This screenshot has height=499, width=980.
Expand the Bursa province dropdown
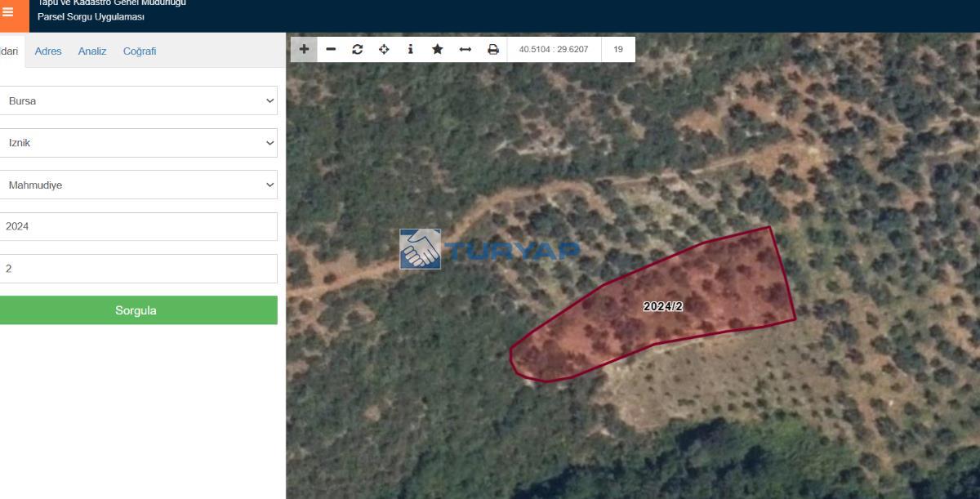pyautogui.click(x=139, y=100)
